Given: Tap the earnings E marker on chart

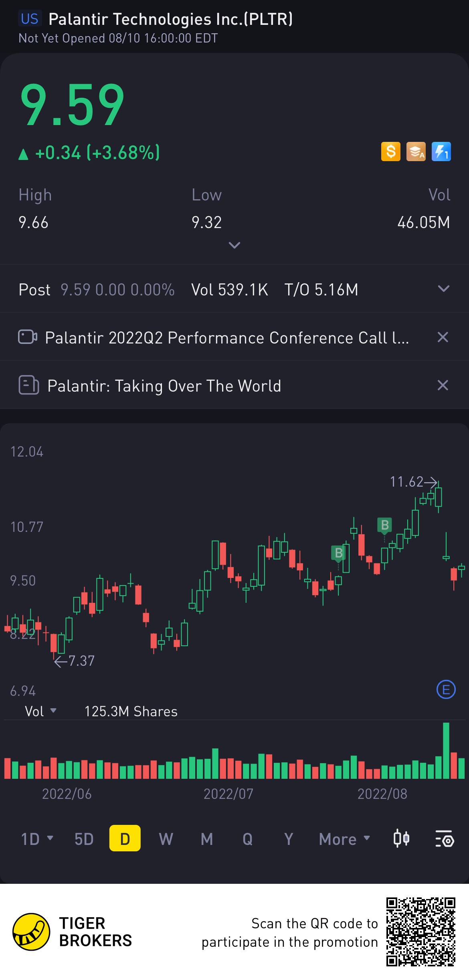Looking at the screenshot, I should [x=446, y=689].
